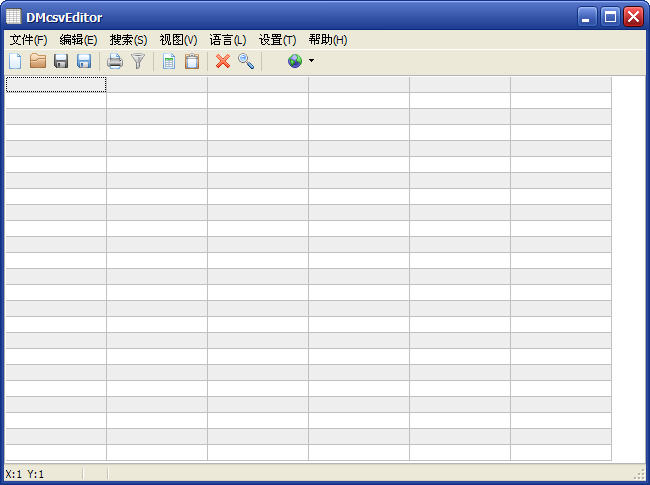Click the DMcsvEditor title bar app icon

pyautogui.click(x=13, y=17)
